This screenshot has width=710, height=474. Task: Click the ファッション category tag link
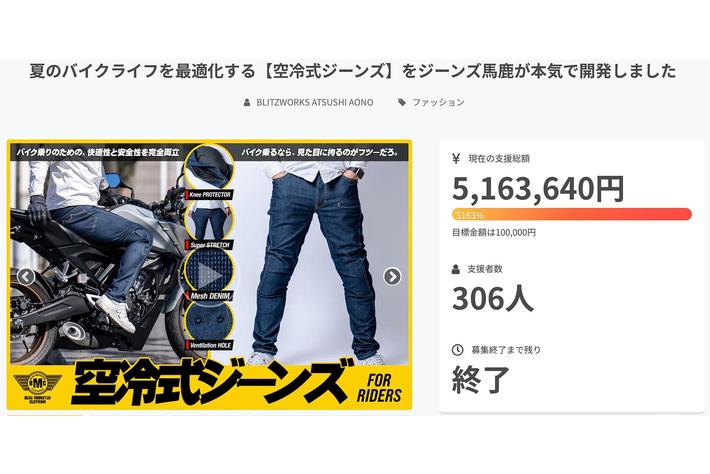click(438, 102)
